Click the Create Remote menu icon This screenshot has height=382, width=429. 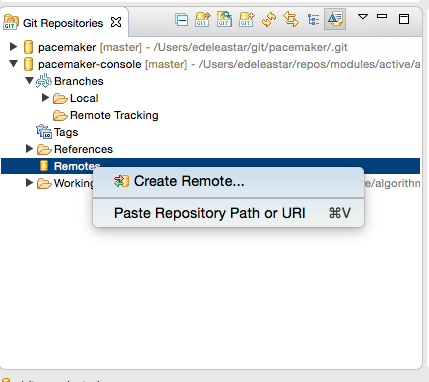coord(121,181)
